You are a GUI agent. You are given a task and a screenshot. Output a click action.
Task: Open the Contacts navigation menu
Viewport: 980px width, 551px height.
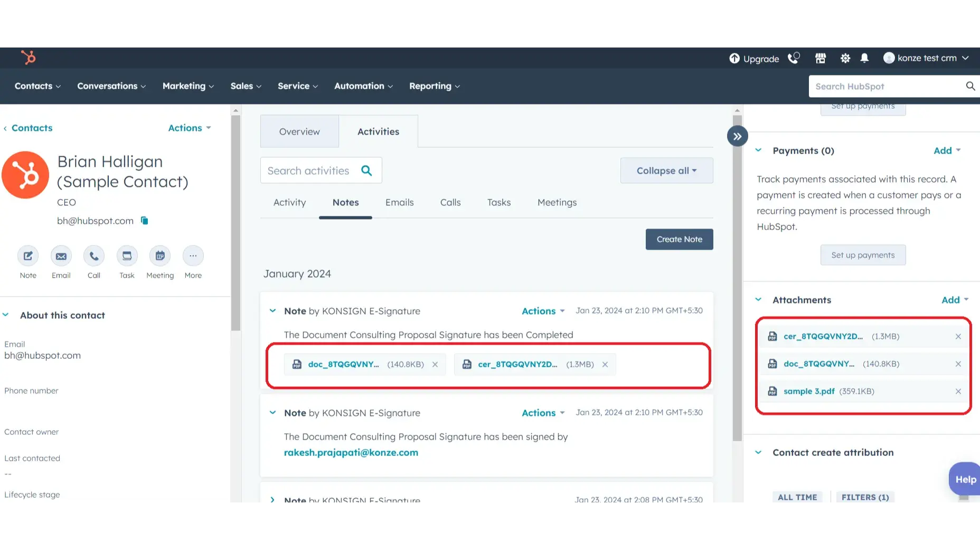37,86
